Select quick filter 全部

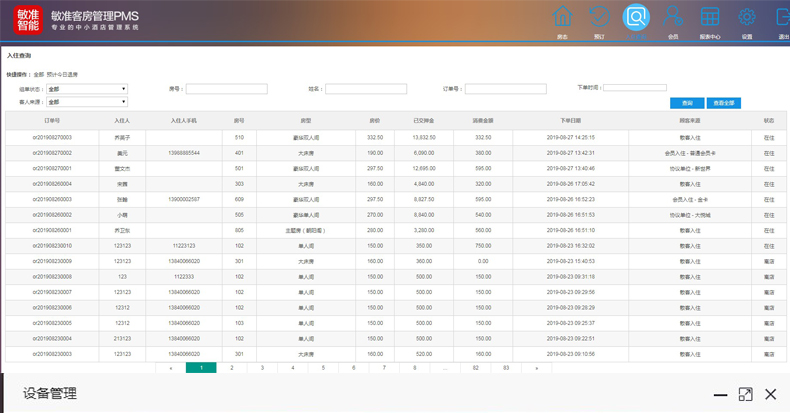(39, 74)
